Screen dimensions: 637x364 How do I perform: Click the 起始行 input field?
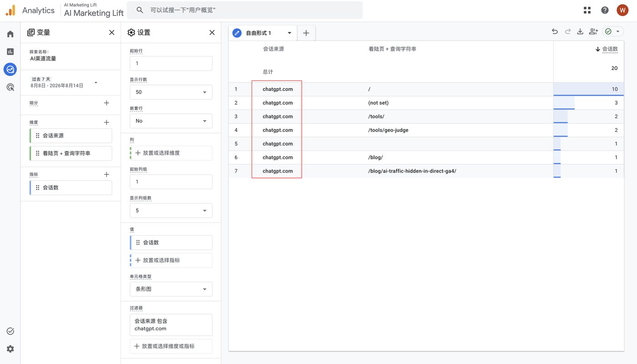click(171, 63)
